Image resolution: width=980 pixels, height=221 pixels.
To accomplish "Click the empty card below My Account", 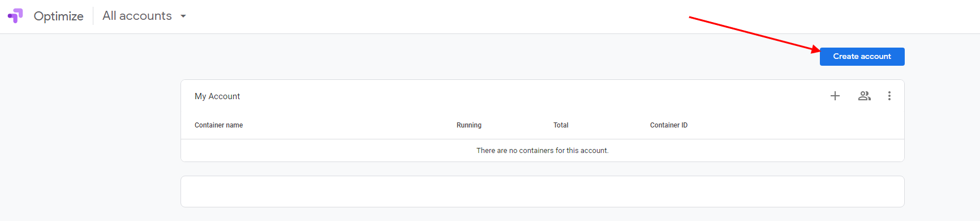I will point(542,192).
